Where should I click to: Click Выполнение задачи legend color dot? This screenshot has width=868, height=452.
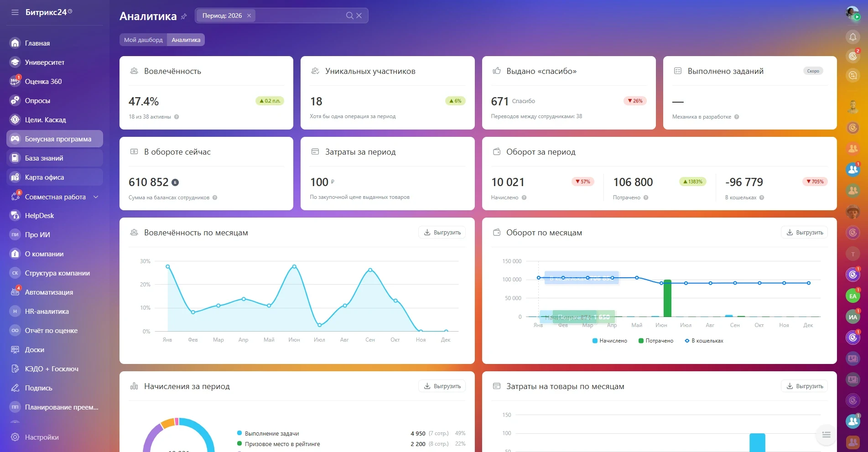click(x=239, y=433)
